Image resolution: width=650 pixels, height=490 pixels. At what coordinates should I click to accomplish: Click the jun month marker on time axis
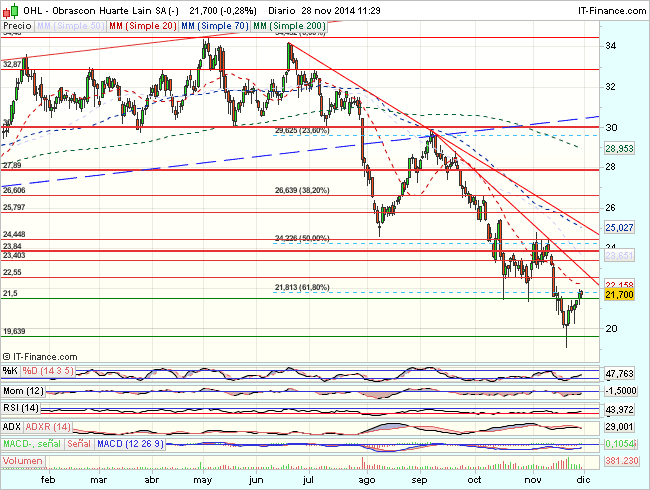click(x=256, y=480)
